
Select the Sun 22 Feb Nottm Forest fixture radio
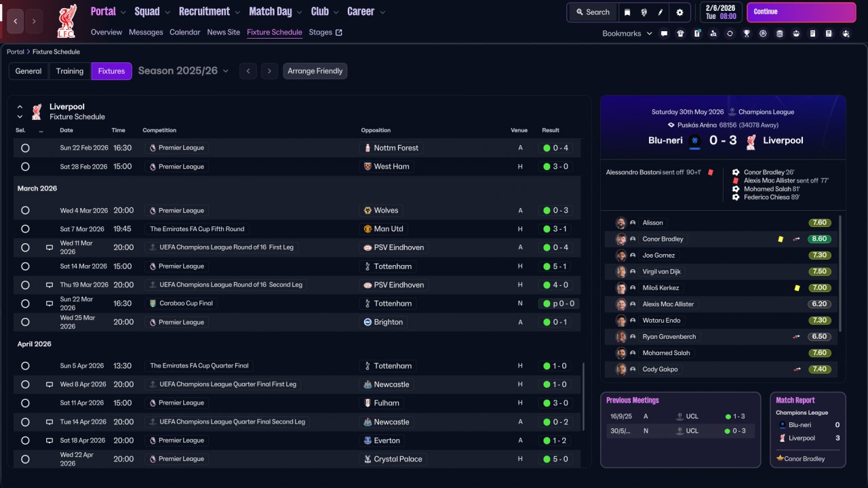(x=25, y=148)
